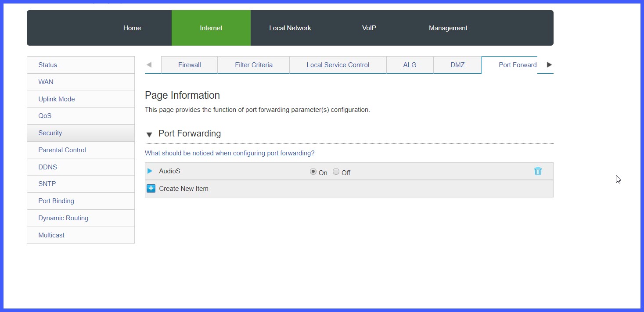Set AudioS rule to On

[313, 172]
